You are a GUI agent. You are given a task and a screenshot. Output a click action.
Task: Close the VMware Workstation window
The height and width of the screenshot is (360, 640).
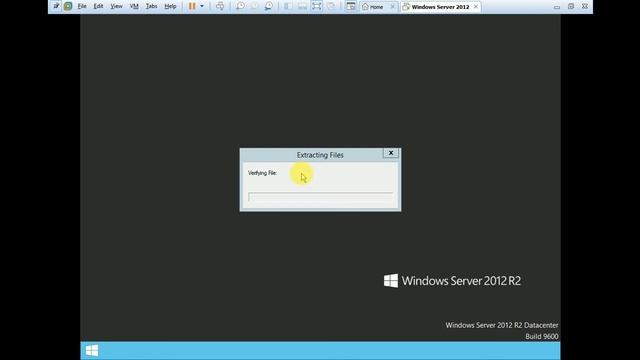585,7
